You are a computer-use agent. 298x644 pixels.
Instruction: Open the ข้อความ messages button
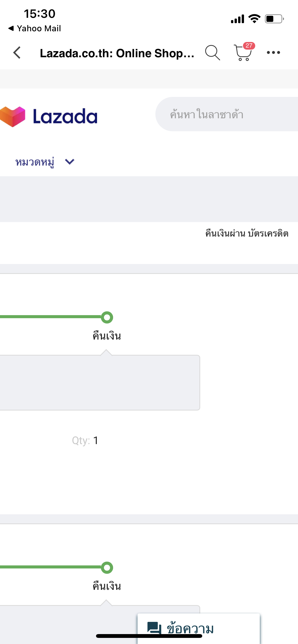tap(190, 628)
